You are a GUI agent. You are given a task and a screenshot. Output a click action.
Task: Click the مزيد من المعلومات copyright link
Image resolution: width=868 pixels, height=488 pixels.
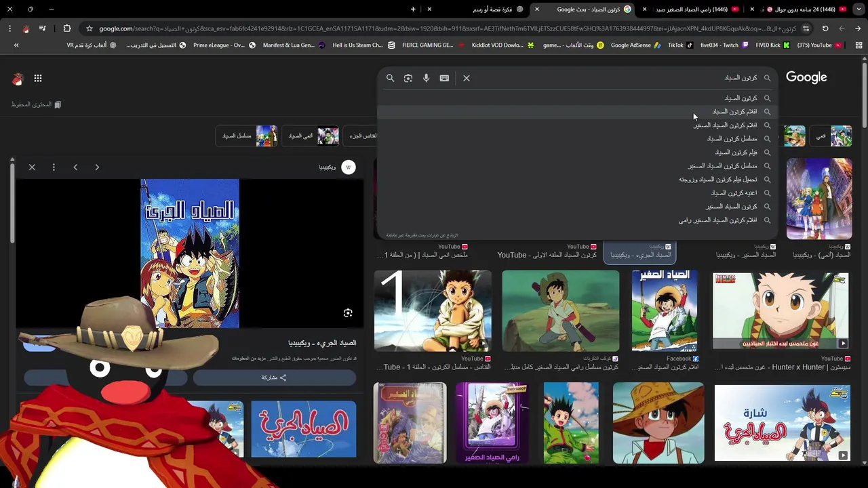tap(249, 358)
